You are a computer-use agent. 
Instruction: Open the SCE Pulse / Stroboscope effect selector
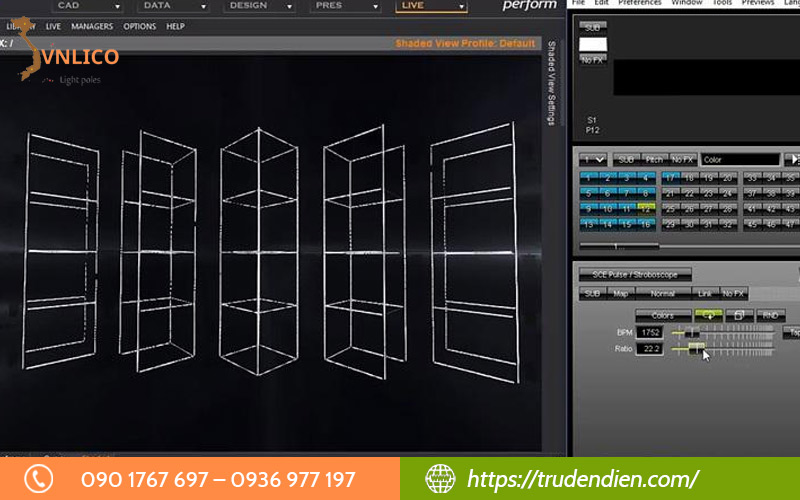[635, 274]
